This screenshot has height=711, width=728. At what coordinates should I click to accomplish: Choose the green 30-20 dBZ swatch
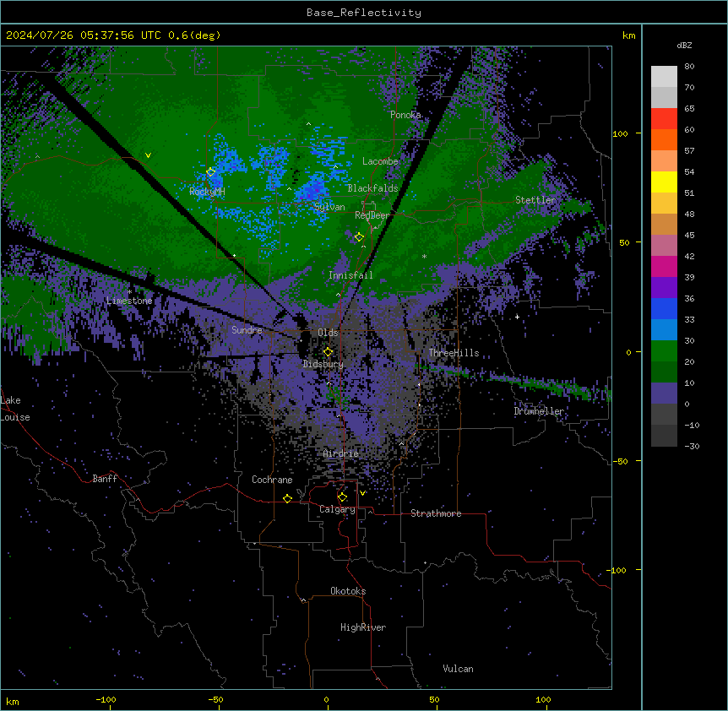pos(664,351)
